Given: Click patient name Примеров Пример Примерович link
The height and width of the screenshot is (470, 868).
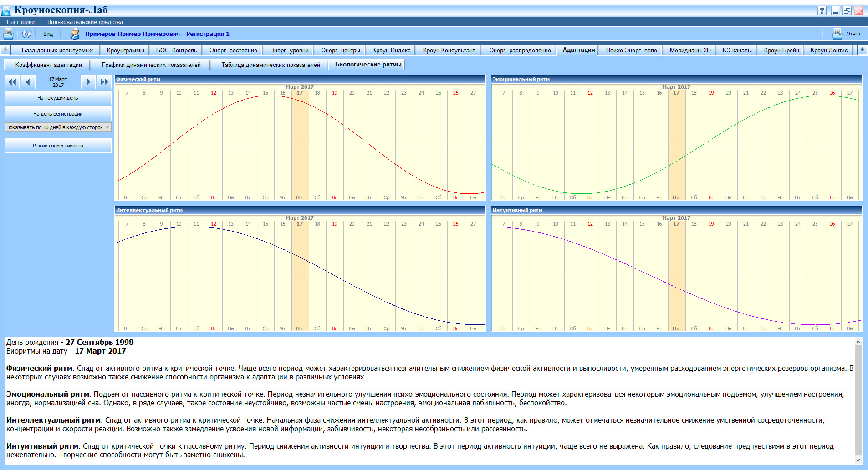Looking at the screenshot, I should coord(133,34).
